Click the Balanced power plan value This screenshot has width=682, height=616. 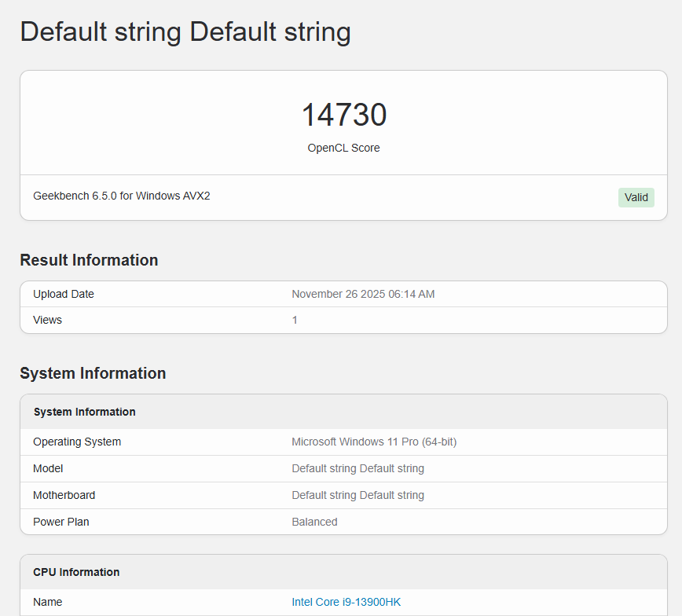tap(314, 522)
